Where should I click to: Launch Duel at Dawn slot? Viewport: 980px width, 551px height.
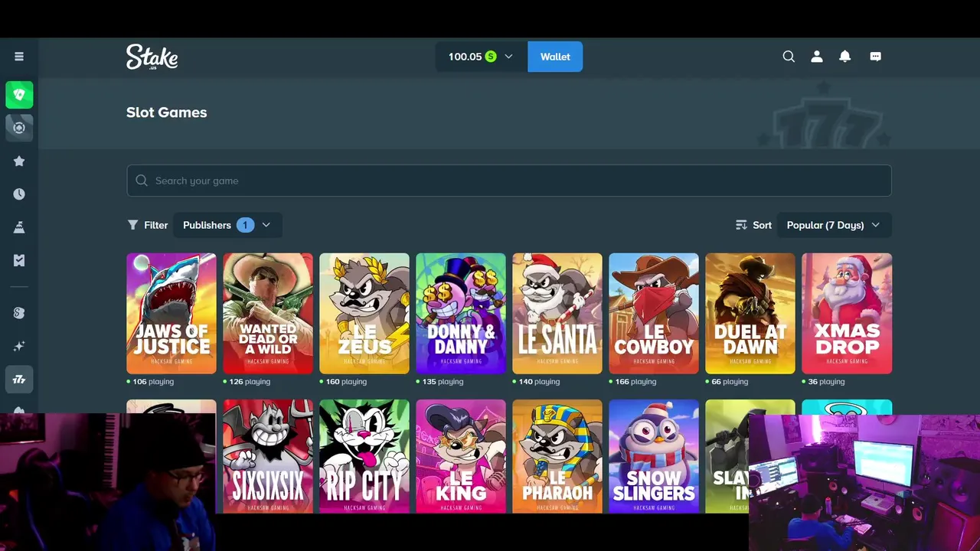[x=750, y=314]
